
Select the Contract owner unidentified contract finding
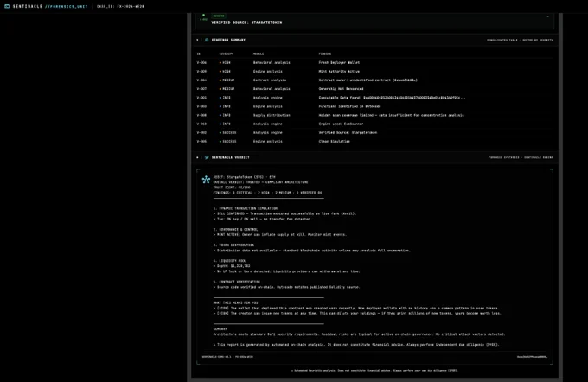(x=367, y=80)
